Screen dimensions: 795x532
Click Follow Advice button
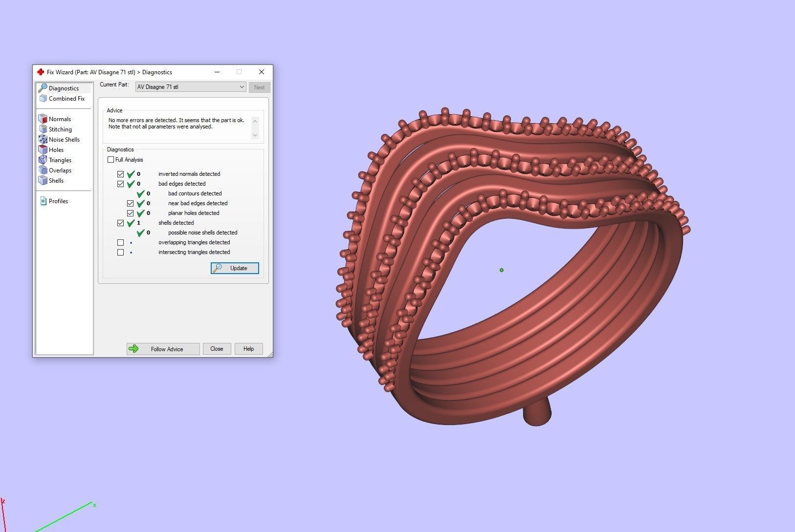(163, 349)
